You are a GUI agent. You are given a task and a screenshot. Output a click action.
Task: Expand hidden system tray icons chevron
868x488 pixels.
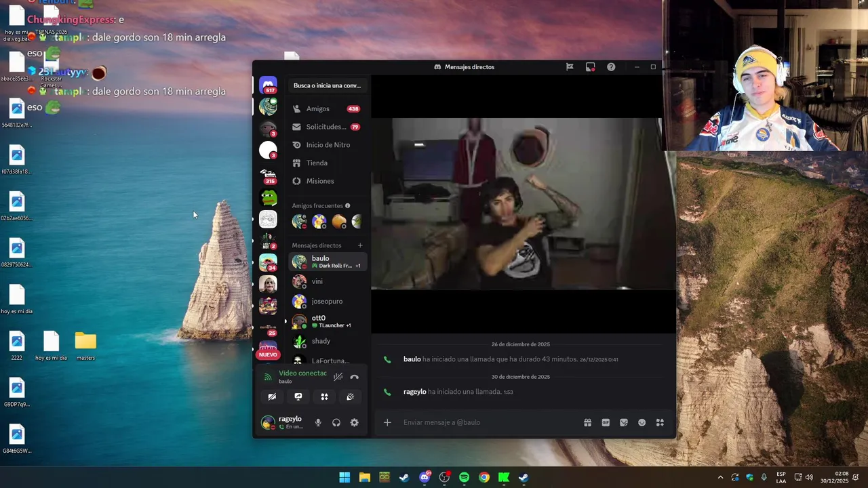pos(720,477)
